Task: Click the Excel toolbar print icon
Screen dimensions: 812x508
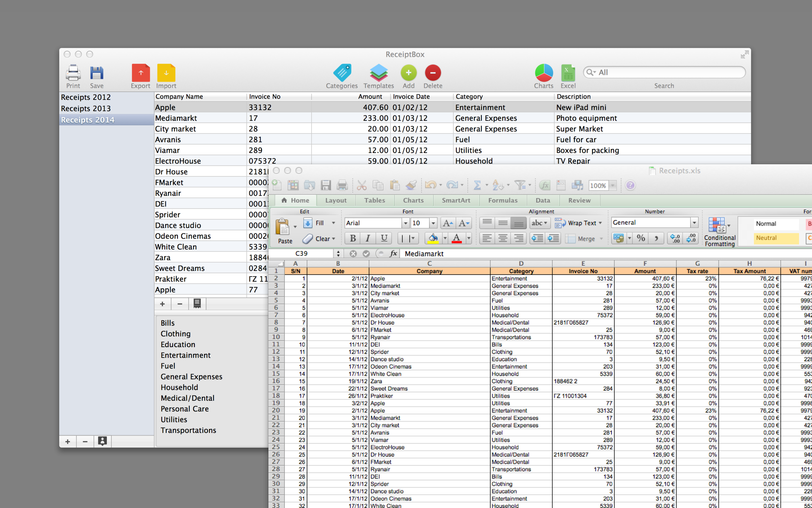Action: [x=342, y=185]
